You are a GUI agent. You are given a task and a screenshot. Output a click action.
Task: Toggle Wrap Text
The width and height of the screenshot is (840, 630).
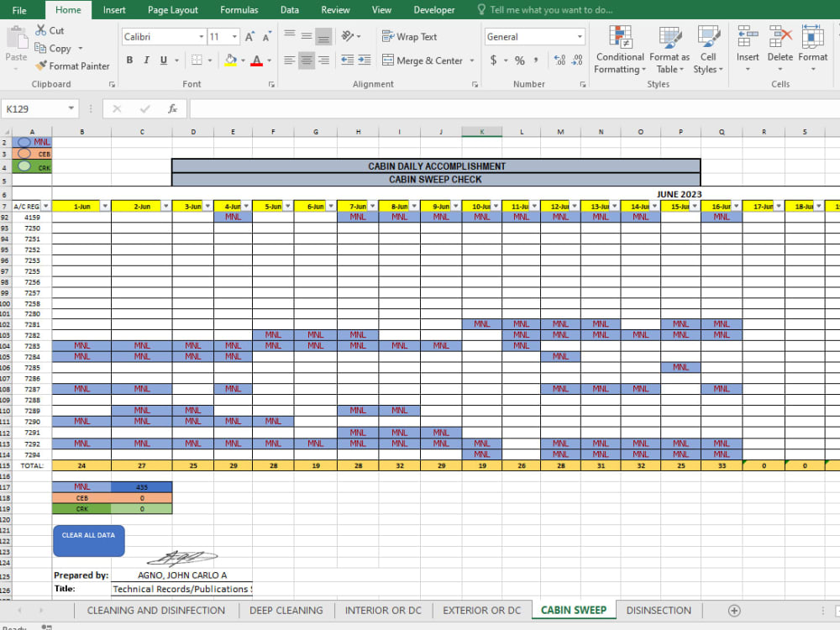(x=409, y=36)
